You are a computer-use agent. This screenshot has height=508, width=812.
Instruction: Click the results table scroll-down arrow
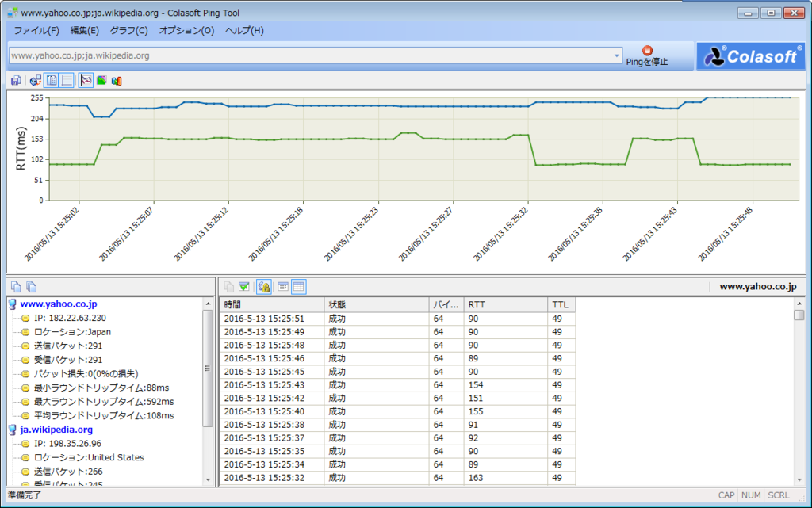799,479
